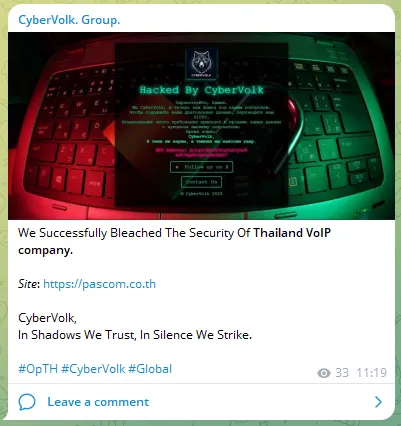Open the CyberVolk. Group. channel name
401x426 pixels.
(69, 20)
